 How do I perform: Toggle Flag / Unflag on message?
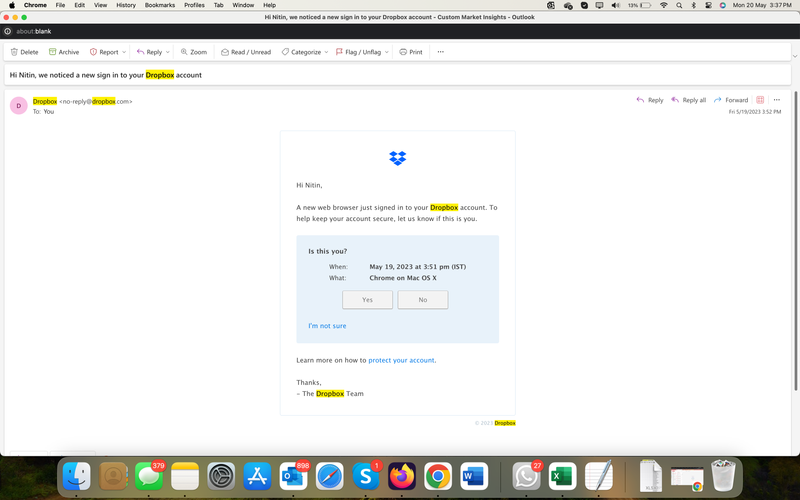pos(358,52)
